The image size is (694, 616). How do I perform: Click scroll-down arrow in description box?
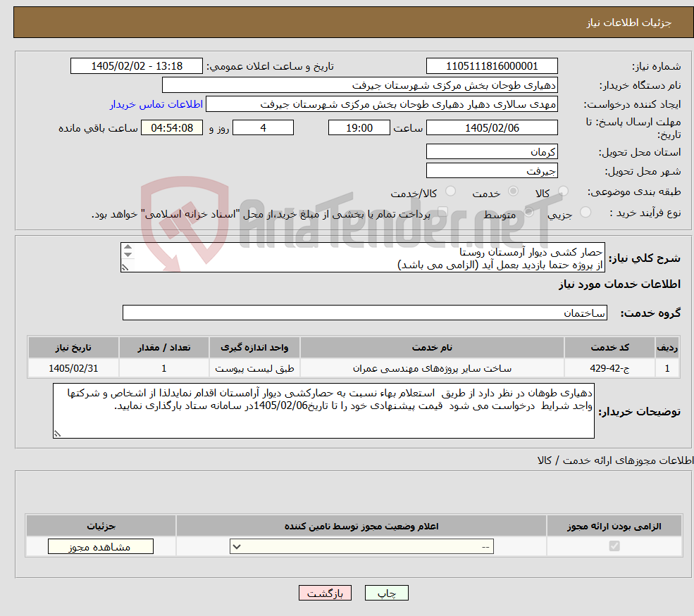pyautogui.click(x=128, y=255)
